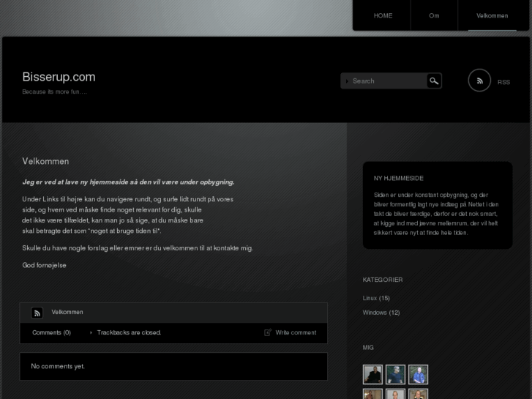Click the Velkommen feed link in post footer
The width and height of the screenshot is (532, 399).
click(x=67, y=312)
